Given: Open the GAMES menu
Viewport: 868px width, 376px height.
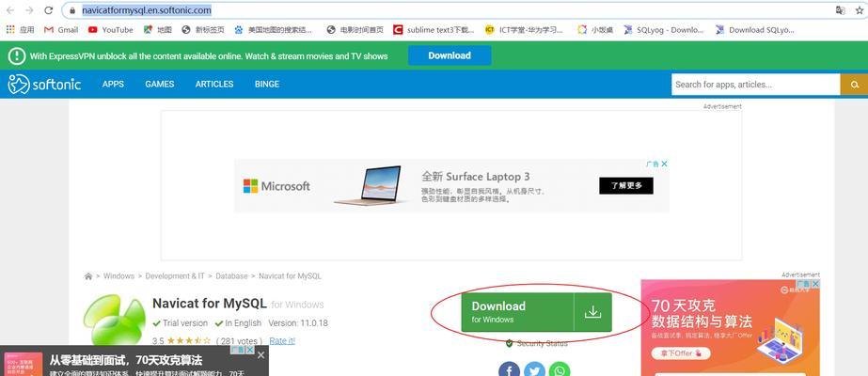Looking at the screenshot, I should click(160, 84).
